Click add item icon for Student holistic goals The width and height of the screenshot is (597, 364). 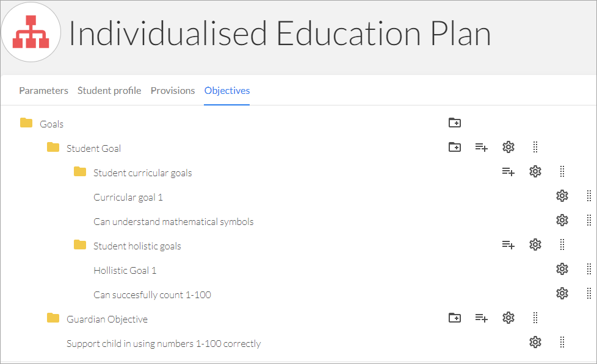click(508, 244)
